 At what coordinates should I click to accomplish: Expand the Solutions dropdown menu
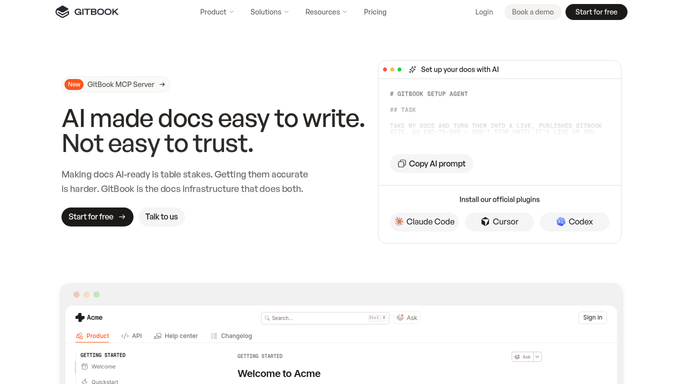[x=269, y=12]
